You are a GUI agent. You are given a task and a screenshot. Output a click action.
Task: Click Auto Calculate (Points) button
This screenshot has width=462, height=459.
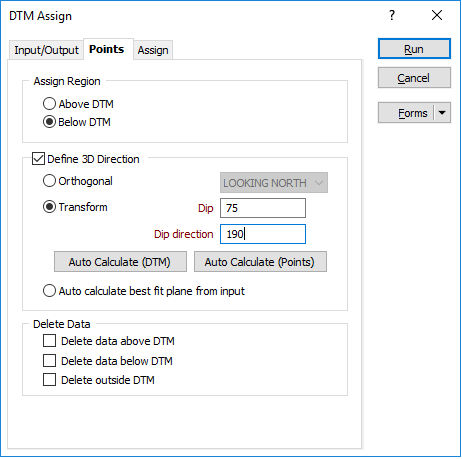click(260, 262)
